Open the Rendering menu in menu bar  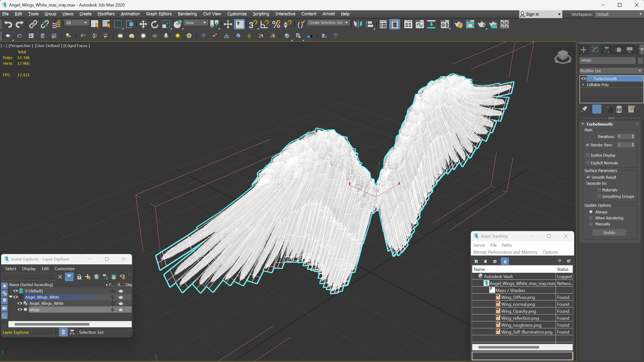(187, 14)
